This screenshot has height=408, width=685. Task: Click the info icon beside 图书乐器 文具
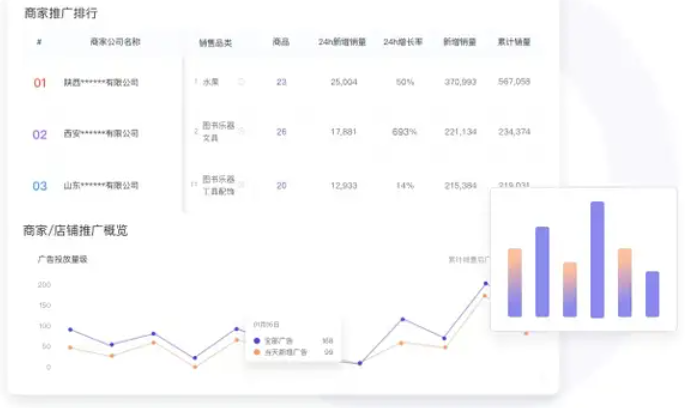pyautogui.click(x=241, y=131)
